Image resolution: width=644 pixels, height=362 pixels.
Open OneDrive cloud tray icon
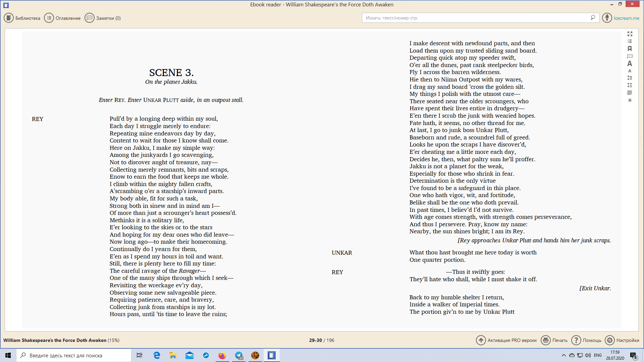coord(572,355)
